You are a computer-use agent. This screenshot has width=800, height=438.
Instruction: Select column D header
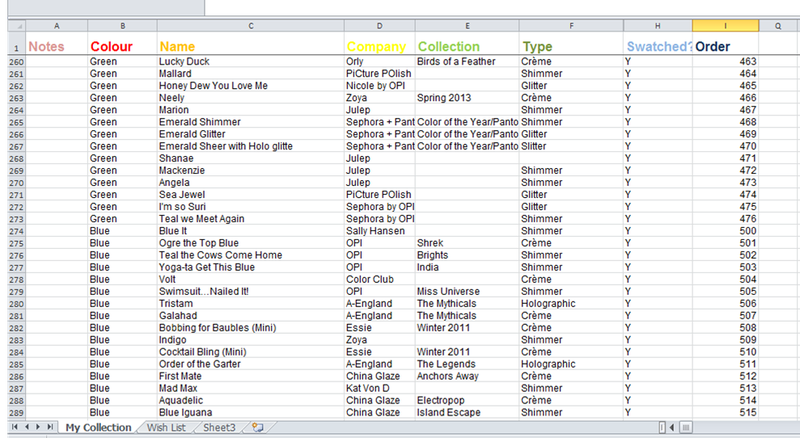click(x=380, y=26)
